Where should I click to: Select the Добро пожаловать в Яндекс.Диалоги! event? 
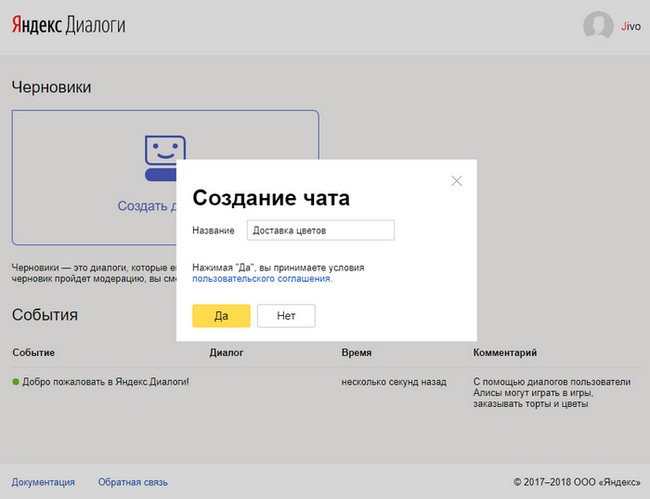point(106,382)
